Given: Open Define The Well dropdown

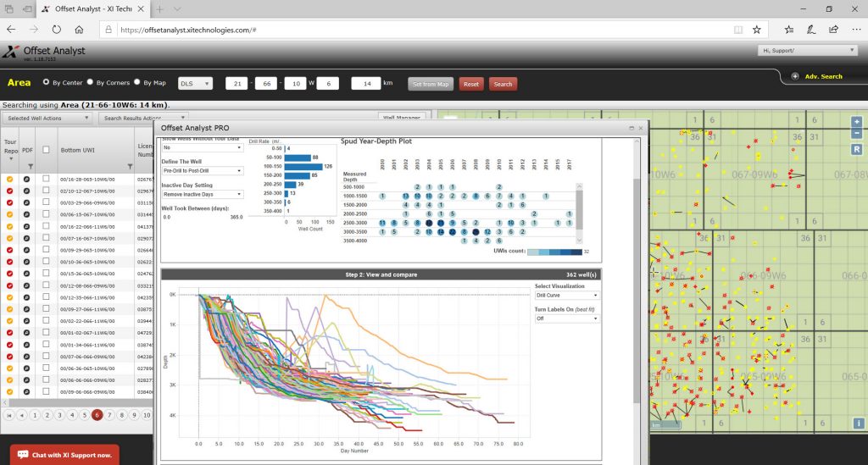Looking at the screenshot, I should pos(202,171).
